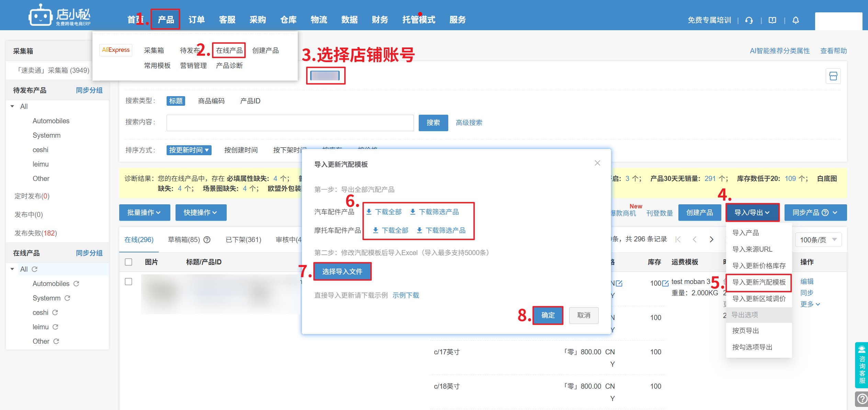Click into the 搜索内容 input field
This screenshot has width=868, height=410.
click(290, 123)
